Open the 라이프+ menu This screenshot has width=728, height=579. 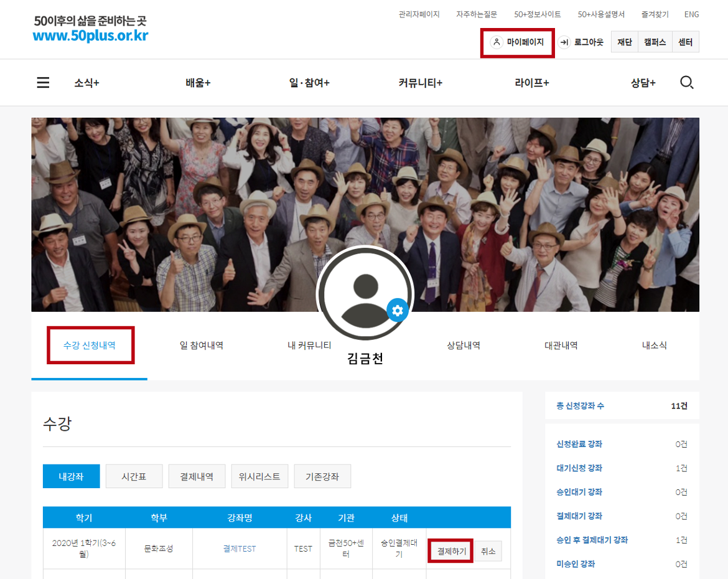(x=531, y=83)
